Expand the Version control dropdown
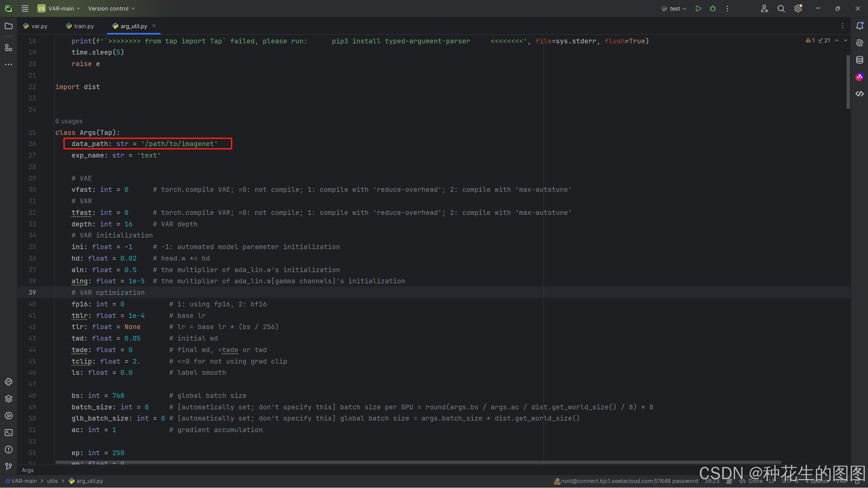Viewport: 868px width, 488px height. (x=111, y=8)
